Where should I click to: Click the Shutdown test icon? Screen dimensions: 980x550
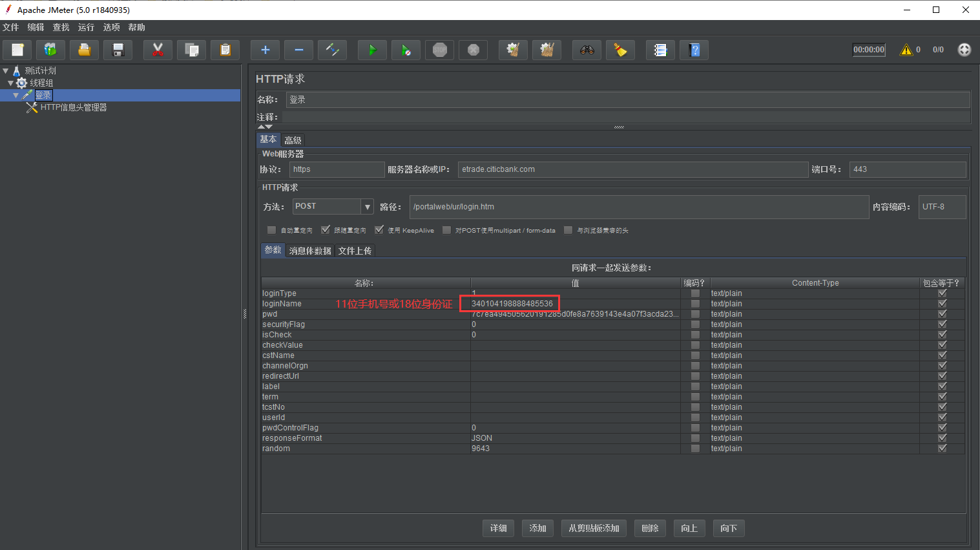point(474,50)
